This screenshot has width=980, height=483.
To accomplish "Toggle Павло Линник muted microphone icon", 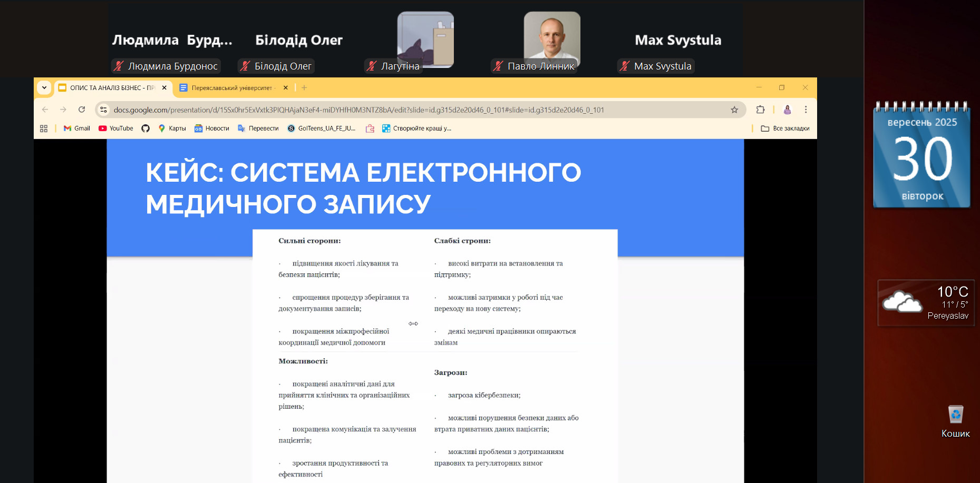I will pos(498,66).
